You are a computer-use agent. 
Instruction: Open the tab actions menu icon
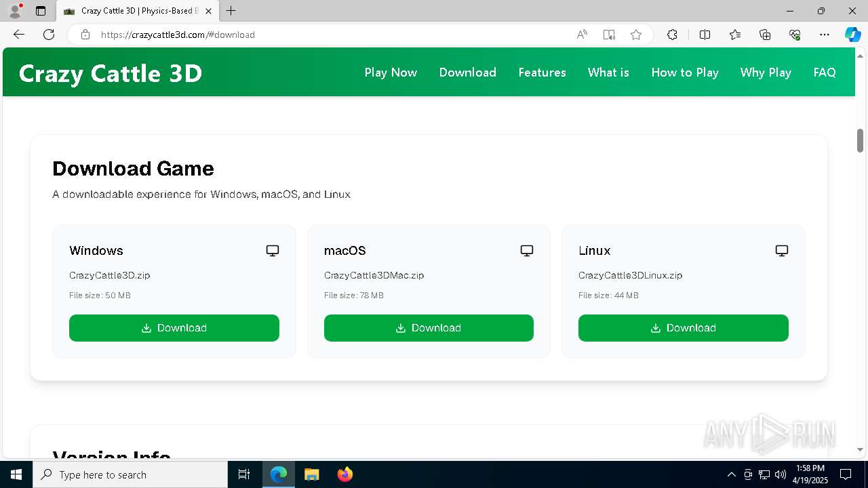(41, 11)
